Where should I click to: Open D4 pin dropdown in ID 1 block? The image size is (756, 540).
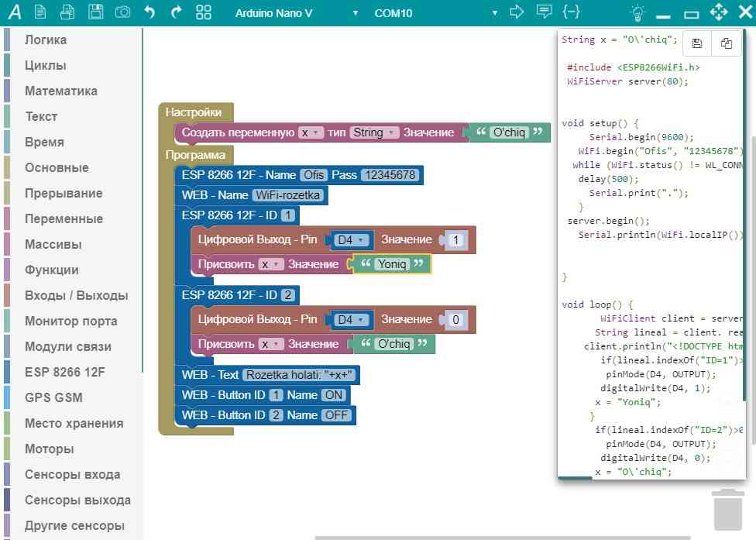(x=351, y=240)
